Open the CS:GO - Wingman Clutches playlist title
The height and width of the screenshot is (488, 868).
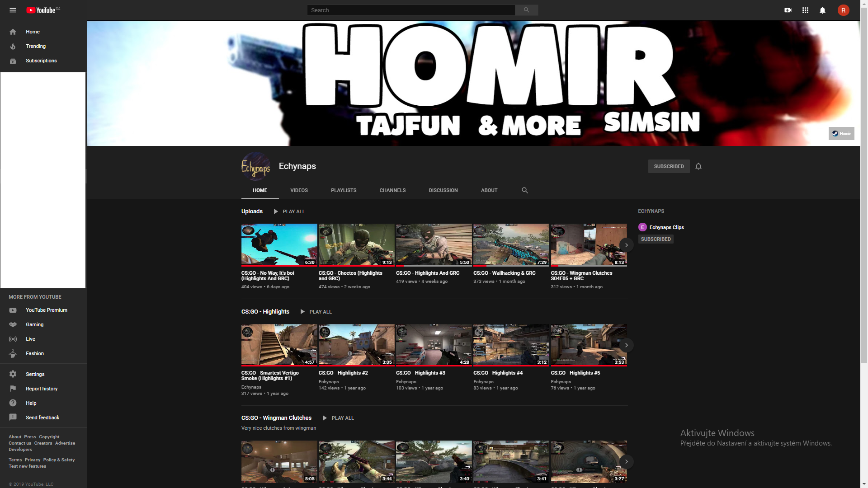coord(276,418)
